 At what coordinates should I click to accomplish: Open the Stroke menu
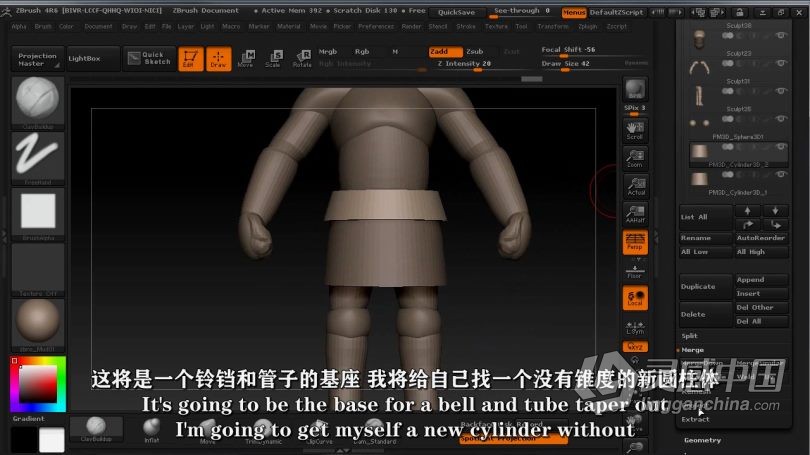click(x=466, y=26)
